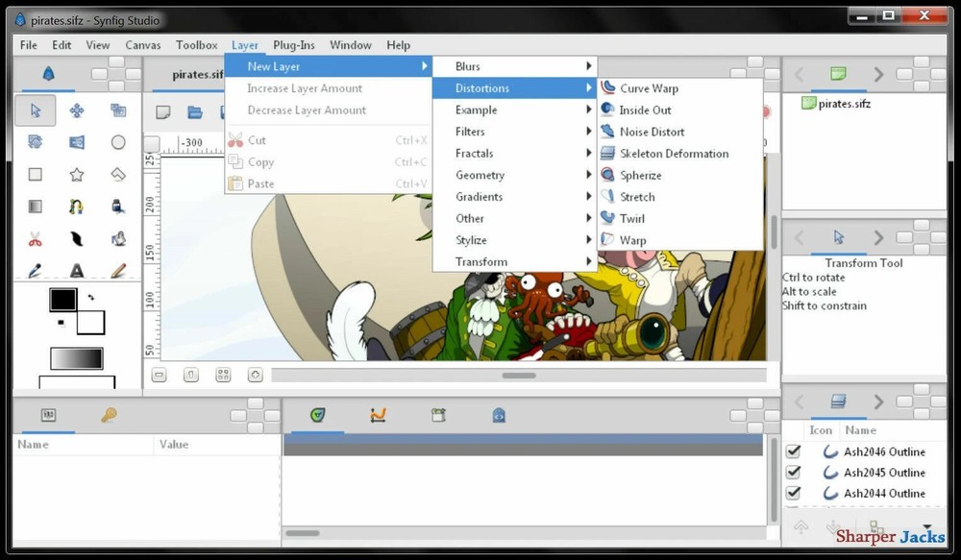Open the blue panel tab next to metadata
Viewport: 961px width, 560px height.
pos(499,415)
